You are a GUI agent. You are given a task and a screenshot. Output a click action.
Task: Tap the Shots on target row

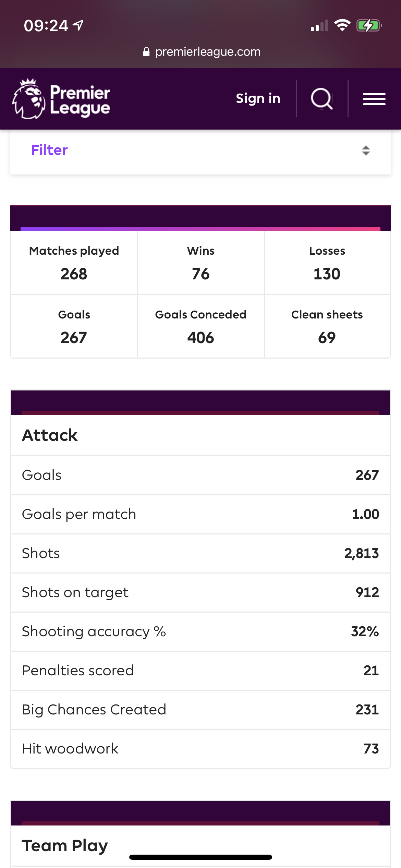click(x=200, y=592)
